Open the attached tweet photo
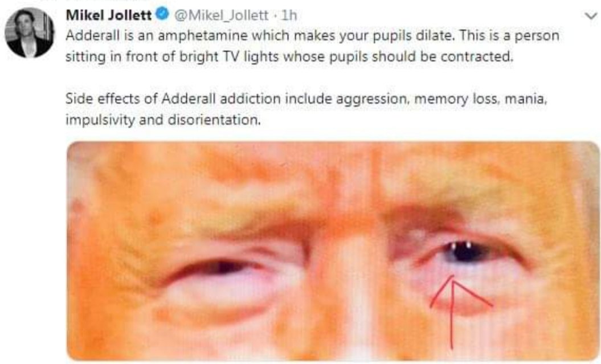This screenshot has width=601, height=364. (x=333, y=251)
